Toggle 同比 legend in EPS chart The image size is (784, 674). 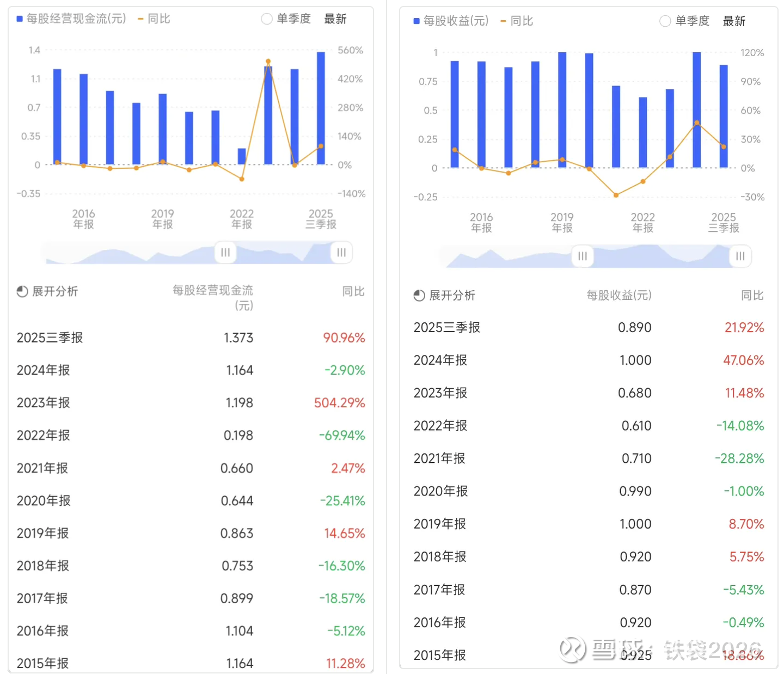(x=517, y=21)
